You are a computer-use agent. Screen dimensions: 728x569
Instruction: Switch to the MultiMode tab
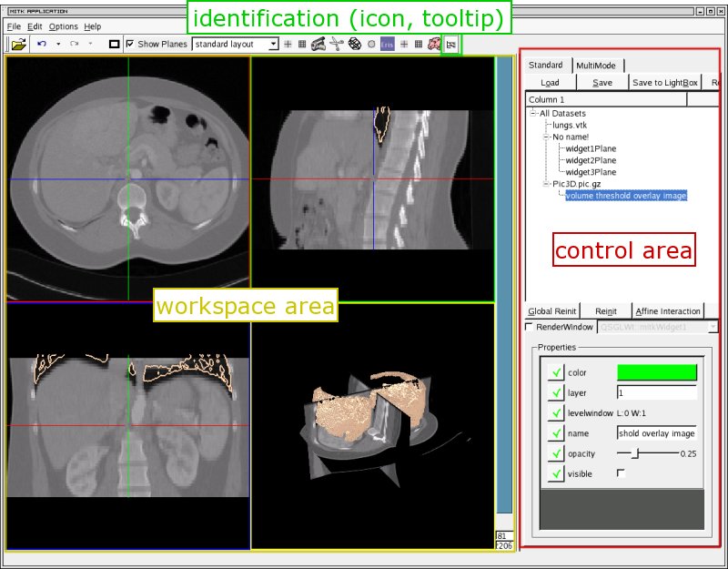[596, 66]
